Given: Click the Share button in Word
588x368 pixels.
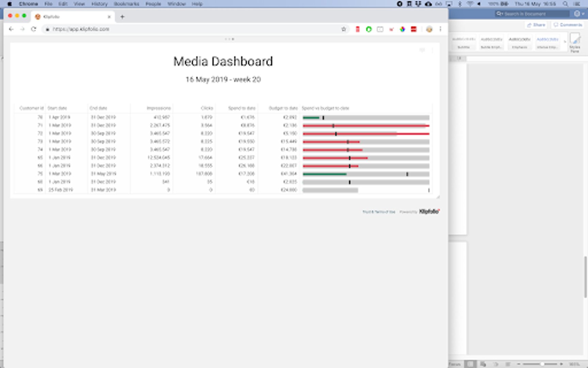Looking at the screenshot, I should (536, 25).
